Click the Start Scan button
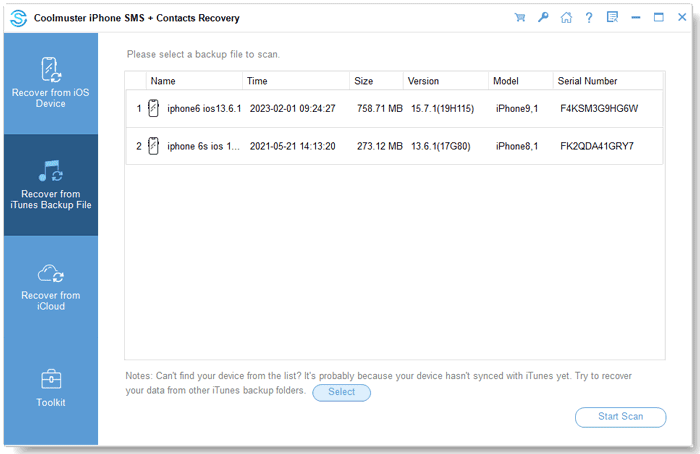The width and height of the screenshot is (700, 454). pyautogui.click(x=621, y=417)
